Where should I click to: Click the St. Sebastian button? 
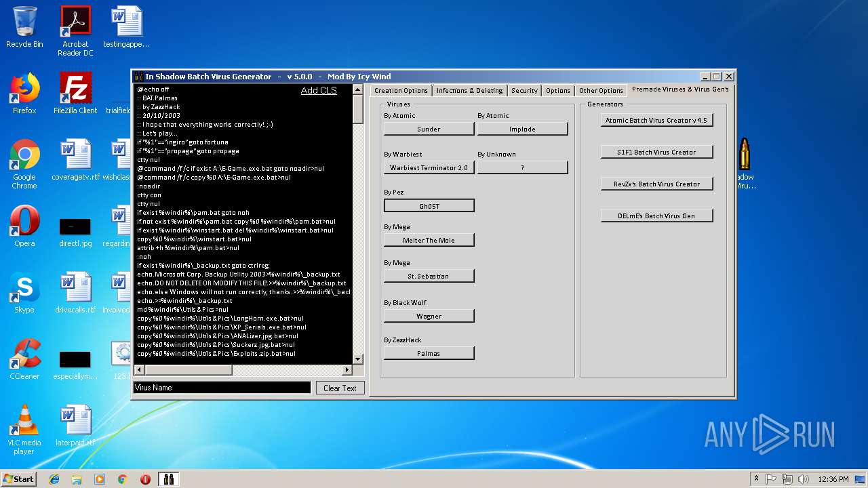[x=429, y=276]
